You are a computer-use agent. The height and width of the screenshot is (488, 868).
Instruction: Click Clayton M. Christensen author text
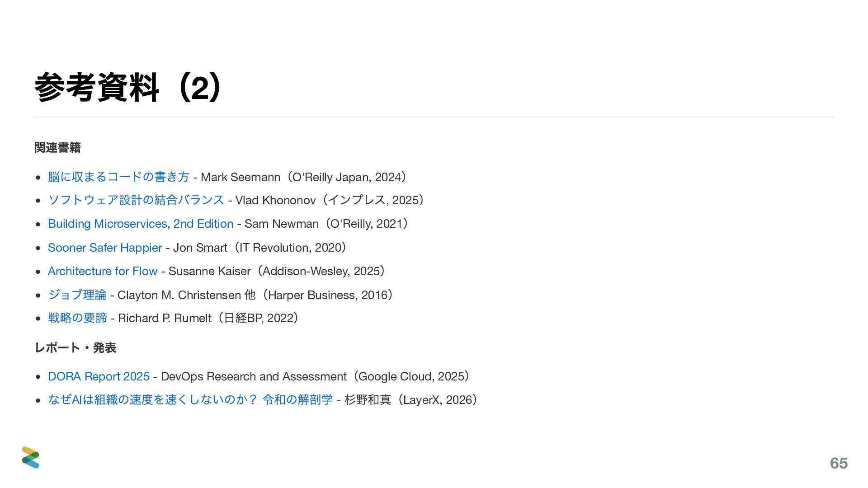click(179, 295)
